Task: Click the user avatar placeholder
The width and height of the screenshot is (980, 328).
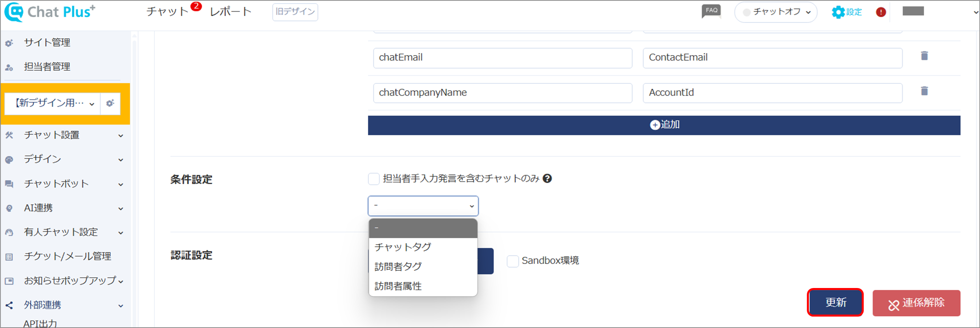Action: coord(913,11)
